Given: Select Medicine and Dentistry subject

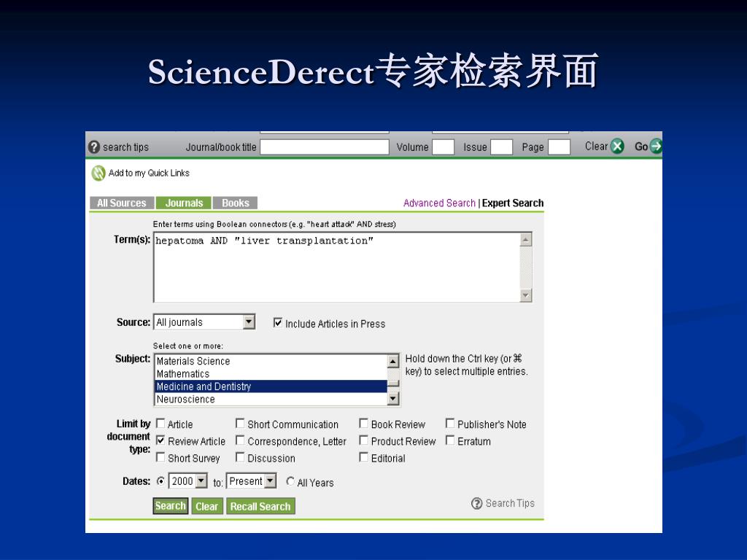Looking at the screenshot, I should [x=271, y=386].
